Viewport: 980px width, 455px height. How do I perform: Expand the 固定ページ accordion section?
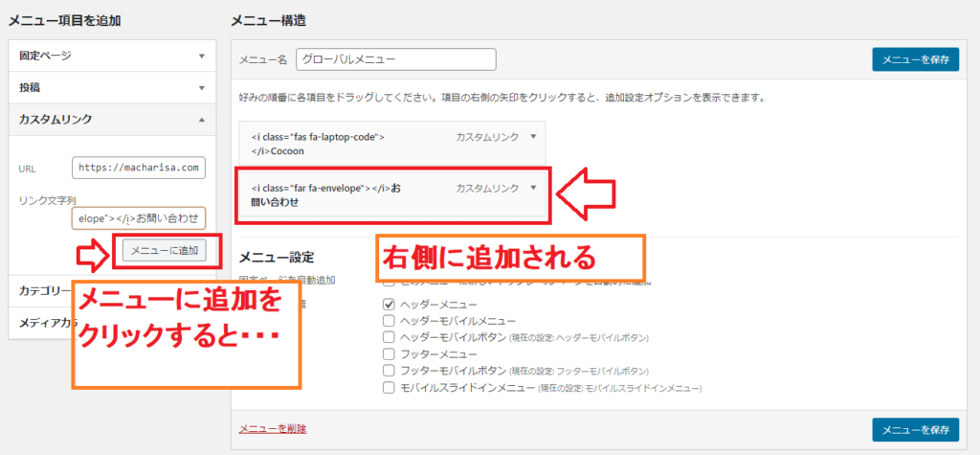click(113, 56)
